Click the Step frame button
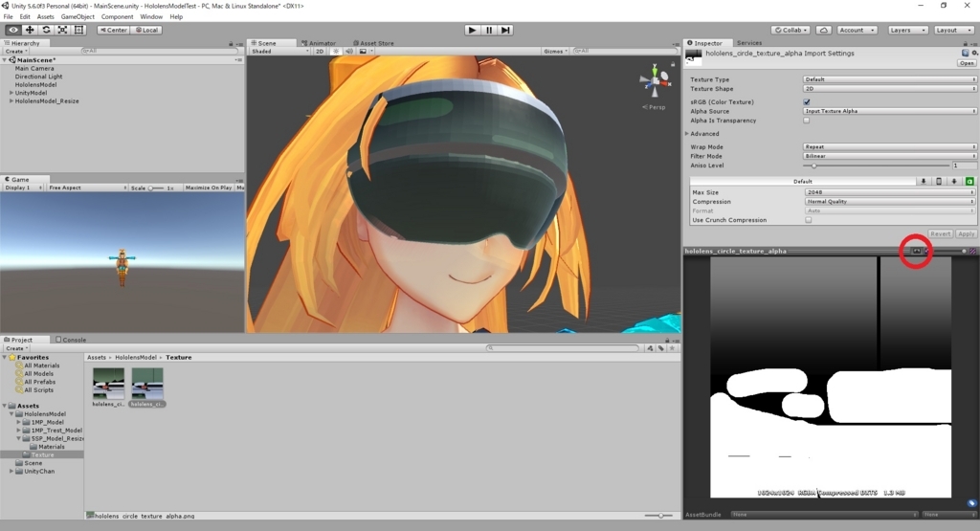Viewport: 980px width, 531px height. pyautogui.click(x=505, y=30)
